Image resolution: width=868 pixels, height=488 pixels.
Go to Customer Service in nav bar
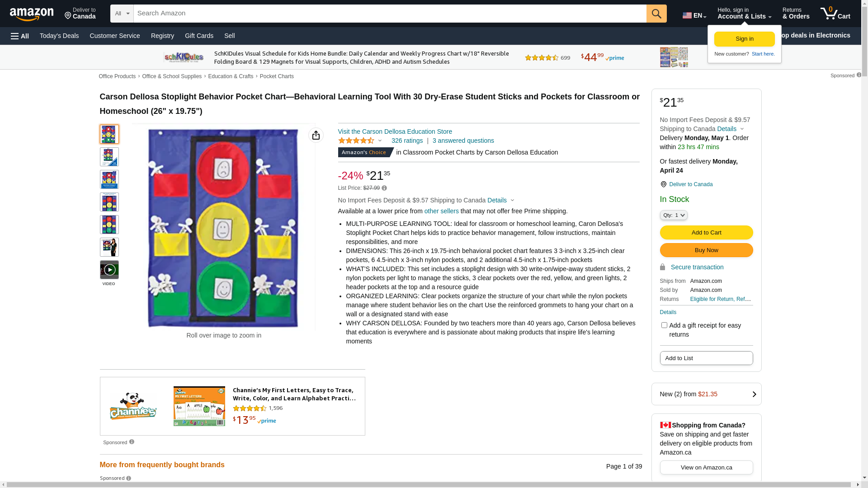pyautogui.click(x=115, y=36)
